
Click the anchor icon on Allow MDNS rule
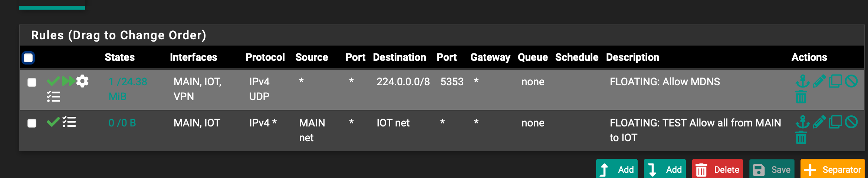coord(802,81)
